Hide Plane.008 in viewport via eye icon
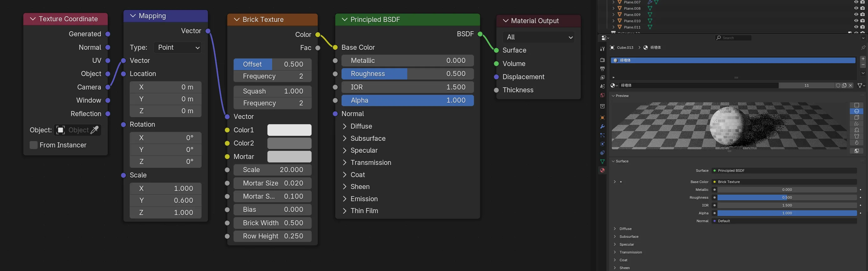The image size is (868, 271). 856,8
